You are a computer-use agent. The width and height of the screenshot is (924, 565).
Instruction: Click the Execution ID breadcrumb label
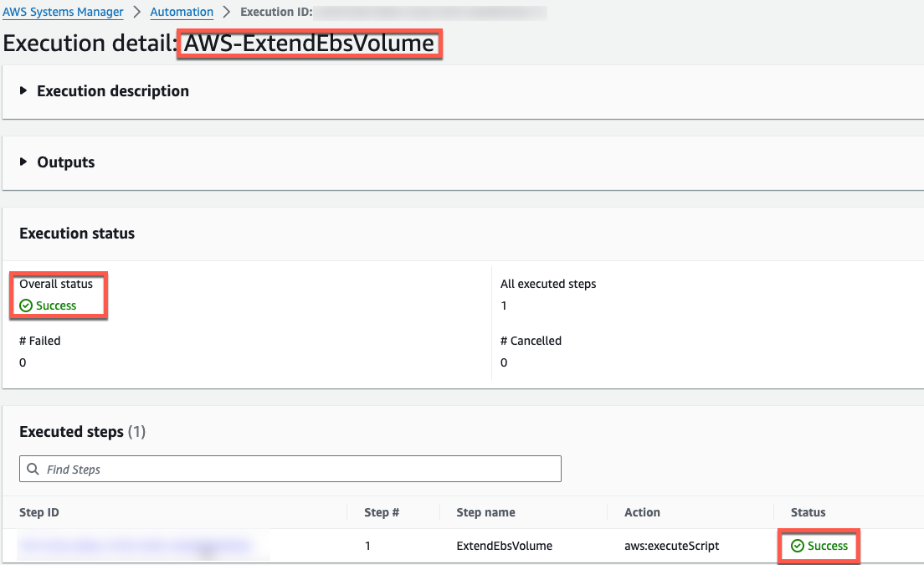(x=276, y=12)
